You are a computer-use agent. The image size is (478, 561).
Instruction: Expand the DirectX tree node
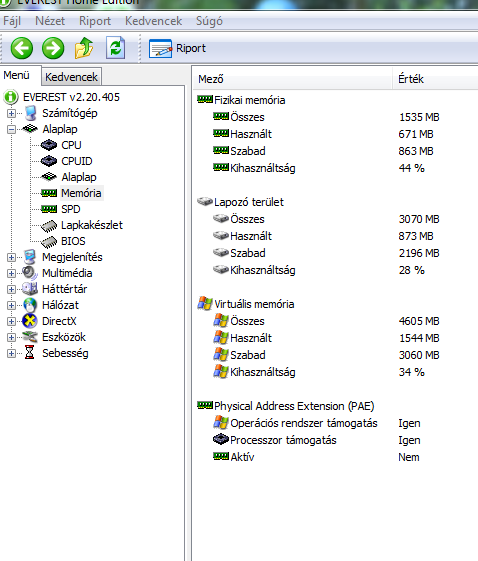coord(11,321)
